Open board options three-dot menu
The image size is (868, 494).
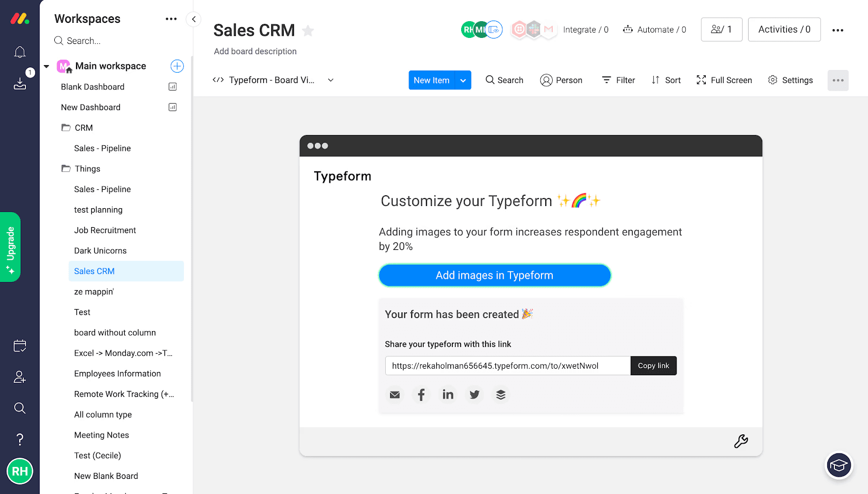click(x=838, y=30)
